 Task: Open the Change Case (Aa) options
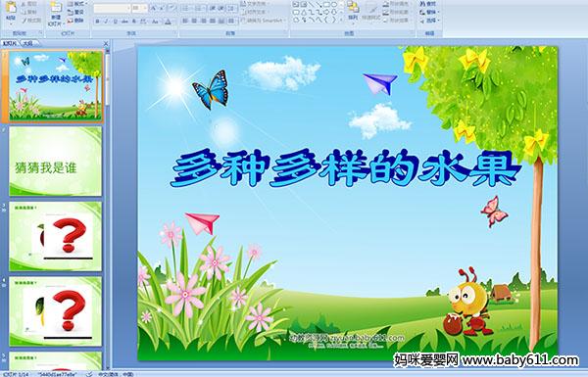point(155,22)
